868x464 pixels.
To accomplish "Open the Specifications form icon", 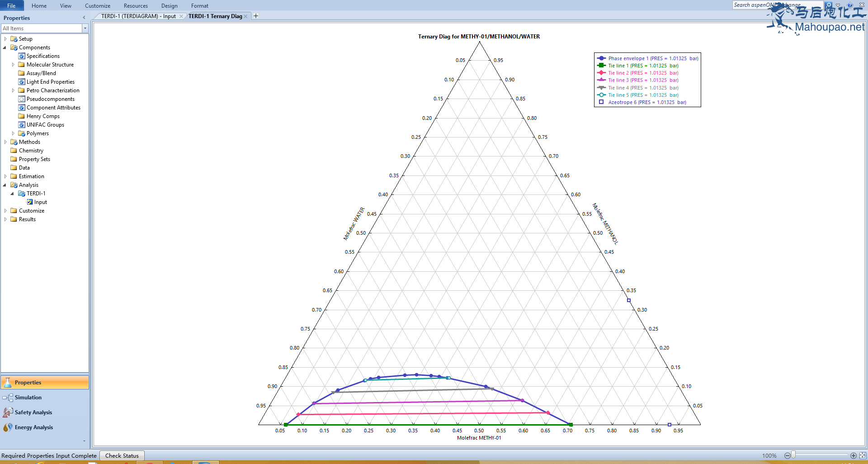I will pyautogui.click(x=21, y=56).
